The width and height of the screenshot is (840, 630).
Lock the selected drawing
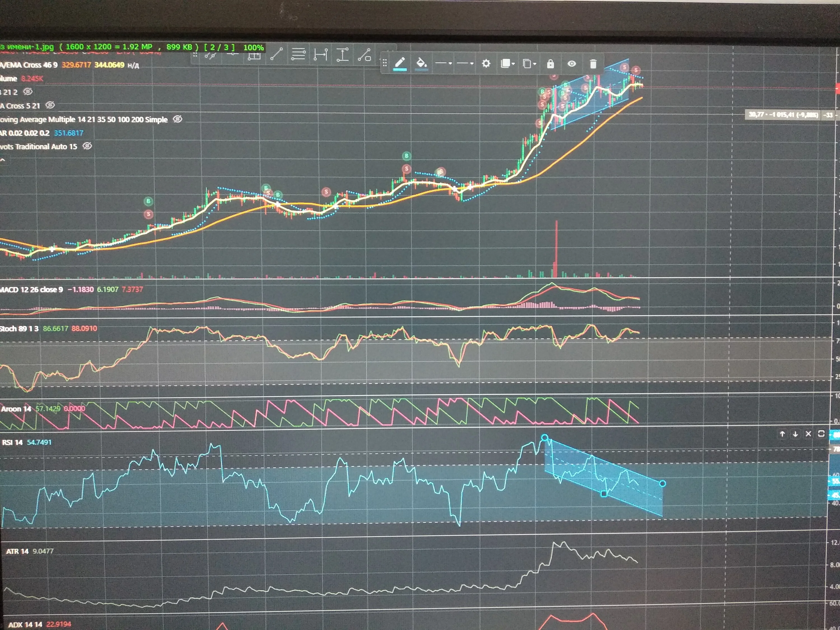coord(550,64)
